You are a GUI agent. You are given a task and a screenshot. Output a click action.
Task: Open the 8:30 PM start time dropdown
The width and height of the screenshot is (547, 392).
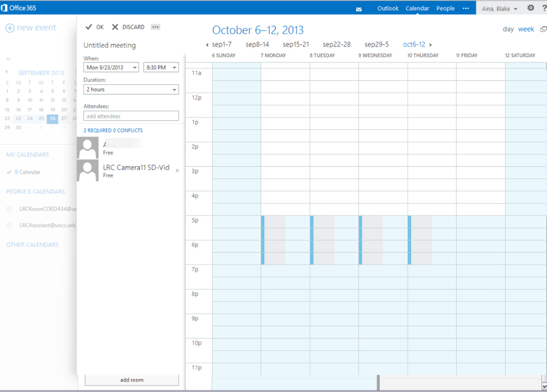[161, 67]
